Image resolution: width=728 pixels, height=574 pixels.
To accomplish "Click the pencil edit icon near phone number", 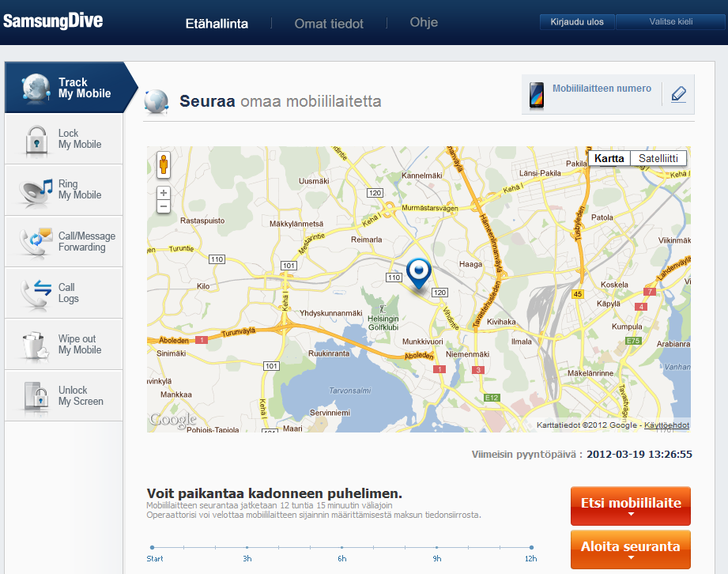I will point(678,94).
